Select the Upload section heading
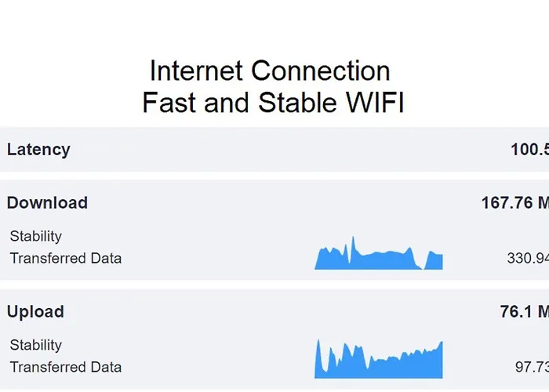 [35, 311]
